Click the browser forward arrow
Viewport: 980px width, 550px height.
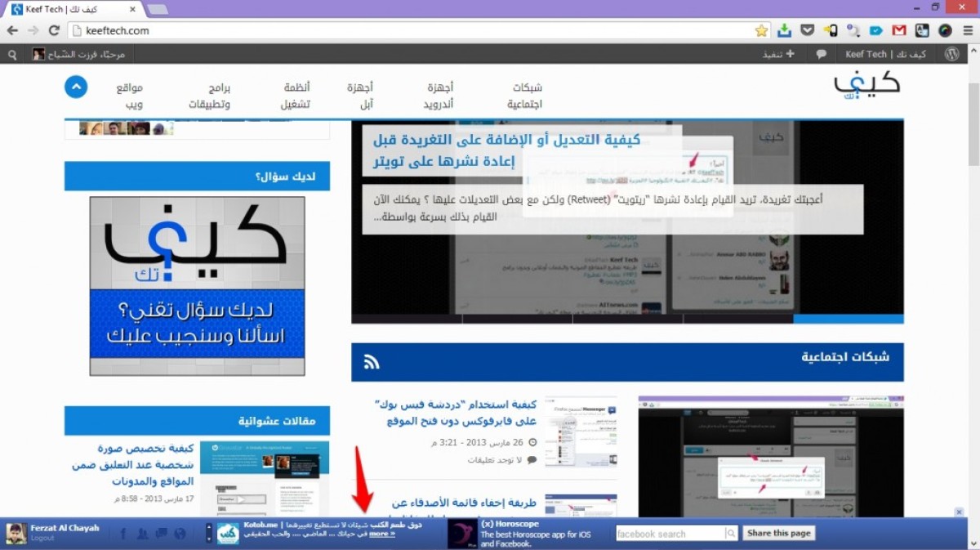[x=33, y=30]
